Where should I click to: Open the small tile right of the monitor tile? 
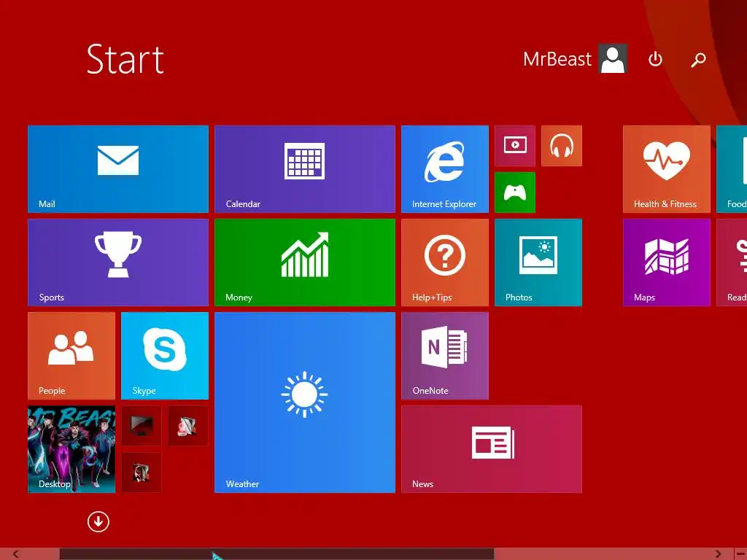(x=188, y=426)
